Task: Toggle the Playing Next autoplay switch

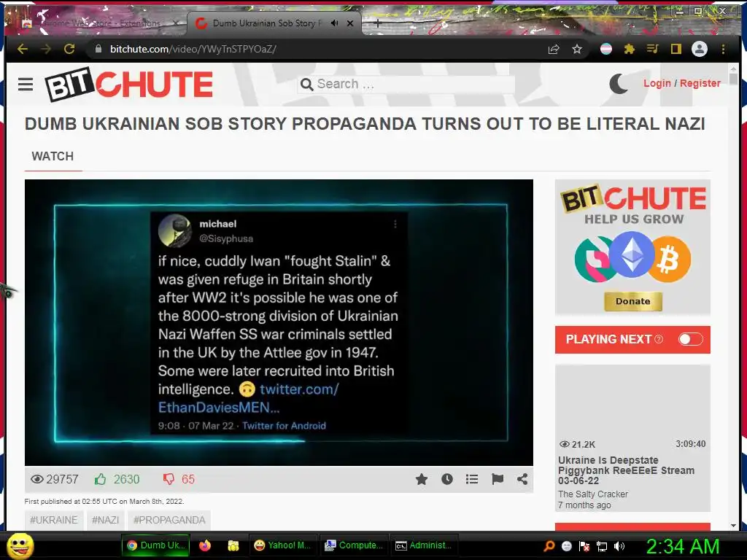Action: [690, 339]
